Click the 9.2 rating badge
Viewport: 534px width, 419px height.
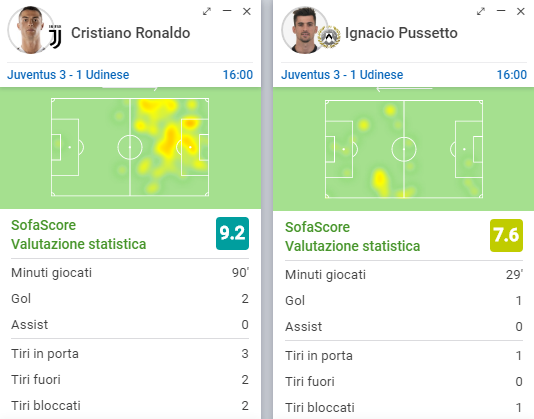click(232, 233)
